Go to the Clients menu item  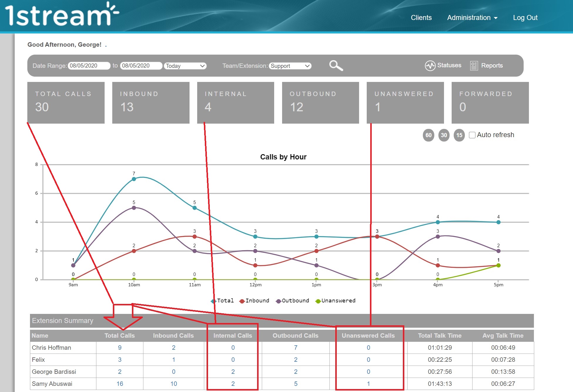click(x=421, y=18)
